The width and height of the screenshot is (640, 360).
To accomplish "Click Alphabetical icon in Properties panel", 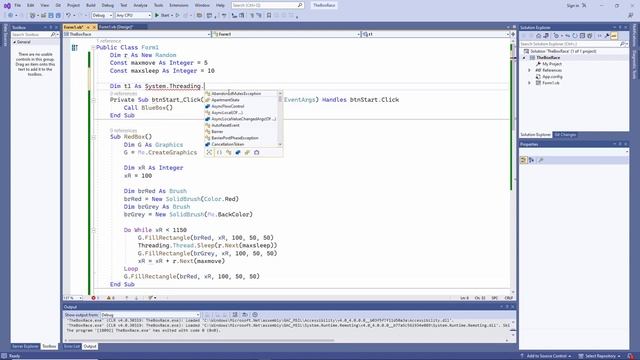I will (531, 160).
